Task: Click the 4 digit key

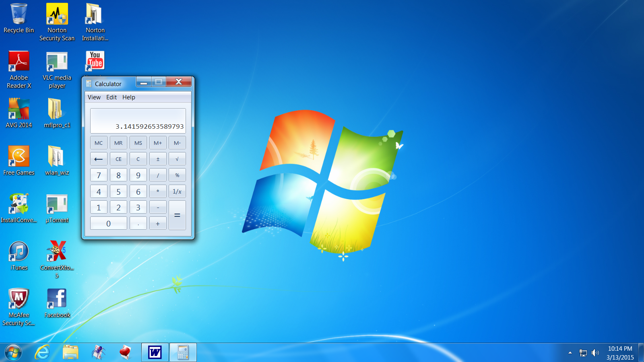Action: point(99,191)
